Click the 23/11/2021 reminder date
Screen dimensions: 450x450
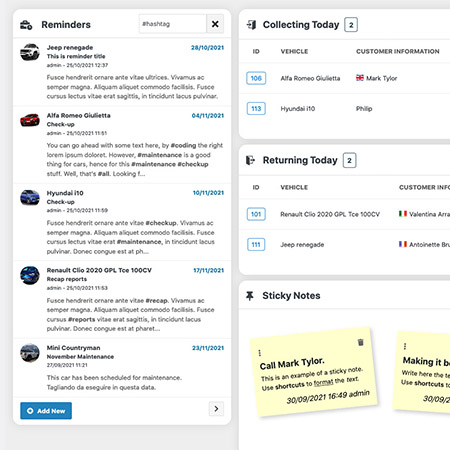tap(208, 348)
